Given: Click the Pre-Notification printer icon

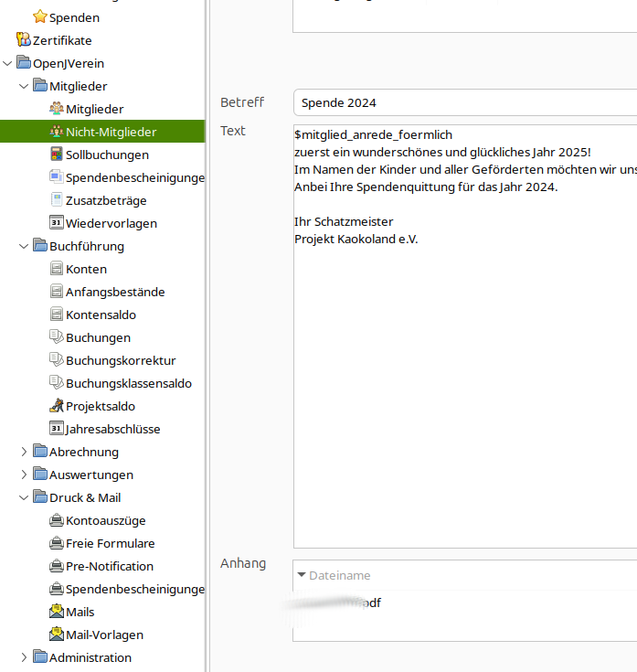Looking at the screenshot, I should coord(57,565).
